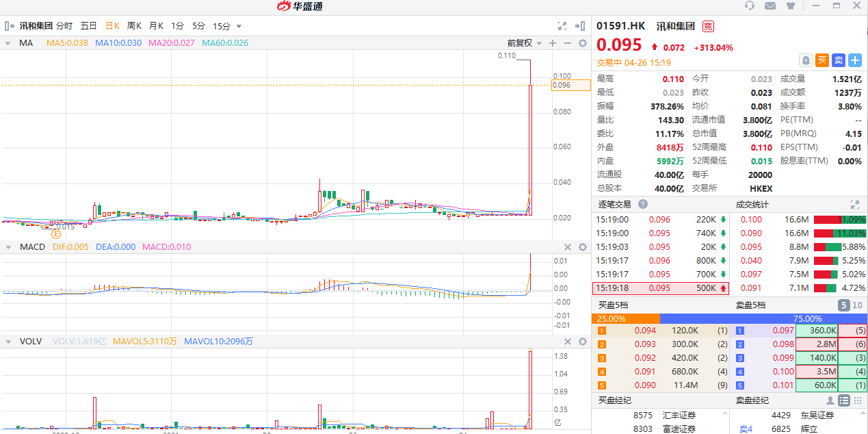Switch to 月K chart tab

[156, 26]
